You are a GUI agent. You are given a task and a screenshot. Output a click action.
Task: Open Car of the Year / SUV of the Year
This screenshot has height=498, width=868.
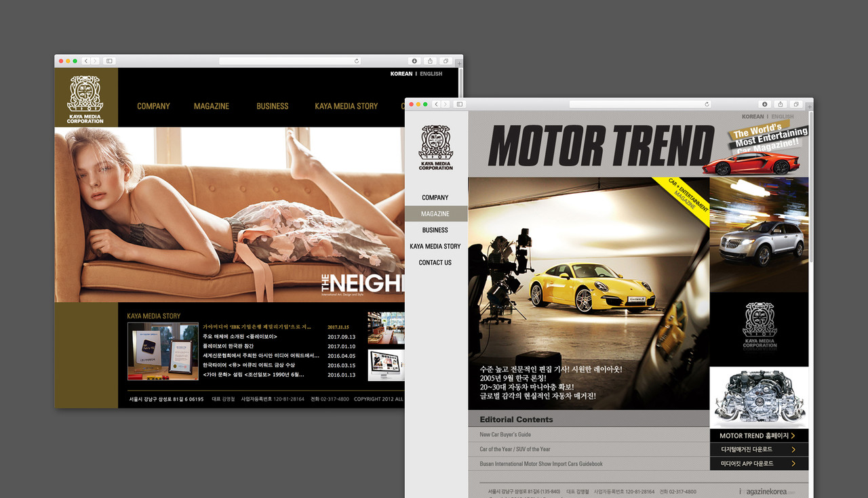coord(515,449)
